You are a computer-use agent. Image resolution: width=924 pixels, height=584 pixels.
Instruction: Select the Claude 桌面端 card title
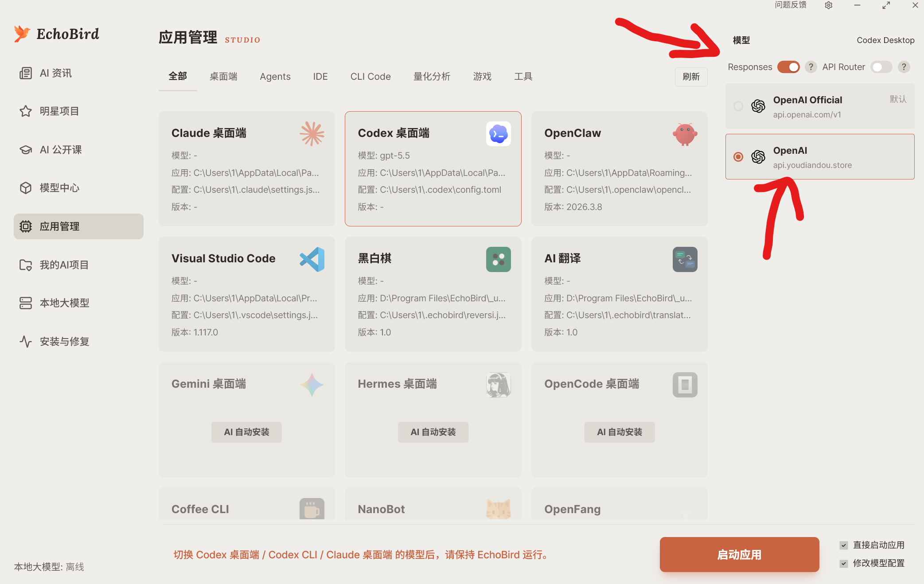click(x=209, y=133)
